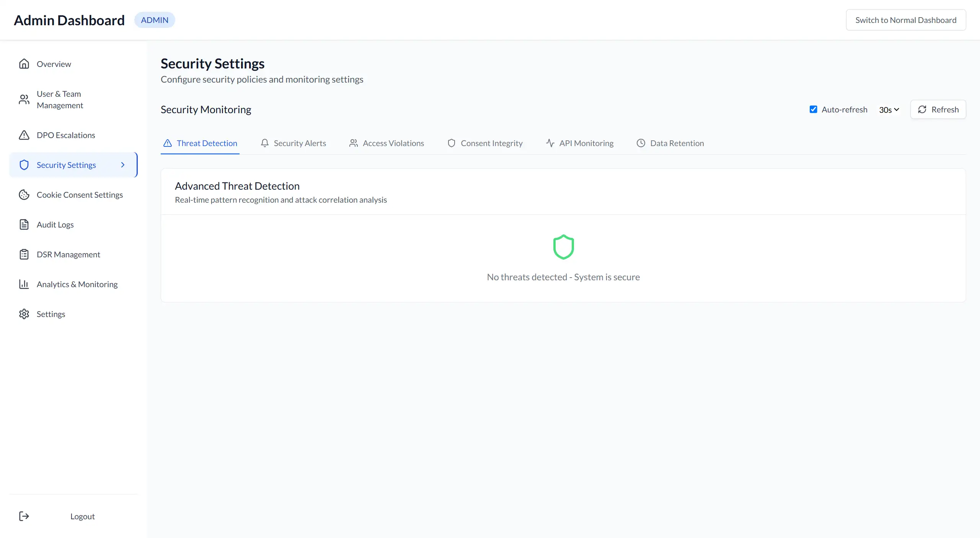Click the DPO Escalations warning icon
The width and height of the screenshot is (980, 538).
coord(24,135)
